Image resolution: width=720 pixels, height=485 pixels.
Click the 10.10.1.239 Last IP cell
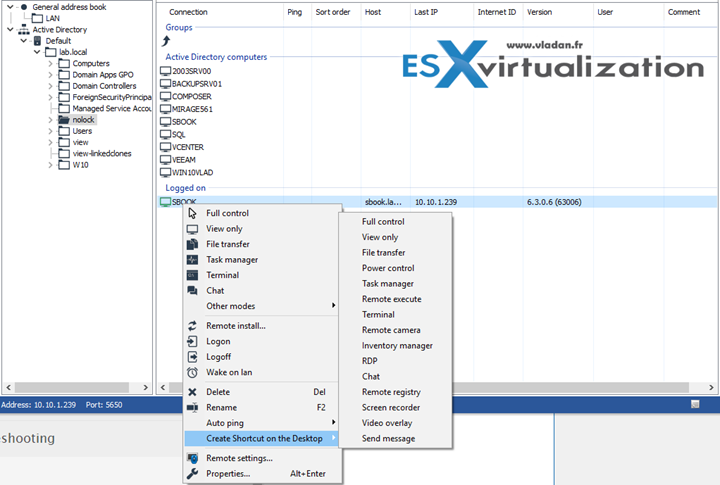[436, 202]
